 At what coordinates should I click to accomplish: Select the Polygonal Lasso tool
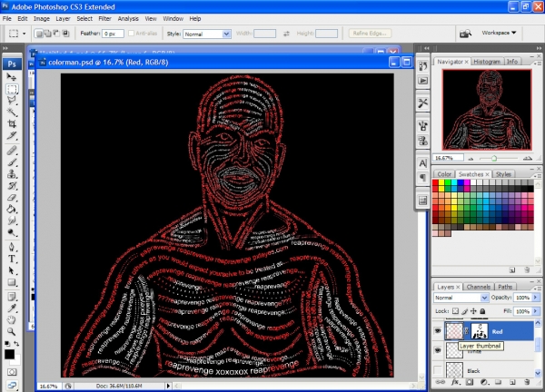tap(12, 101)
